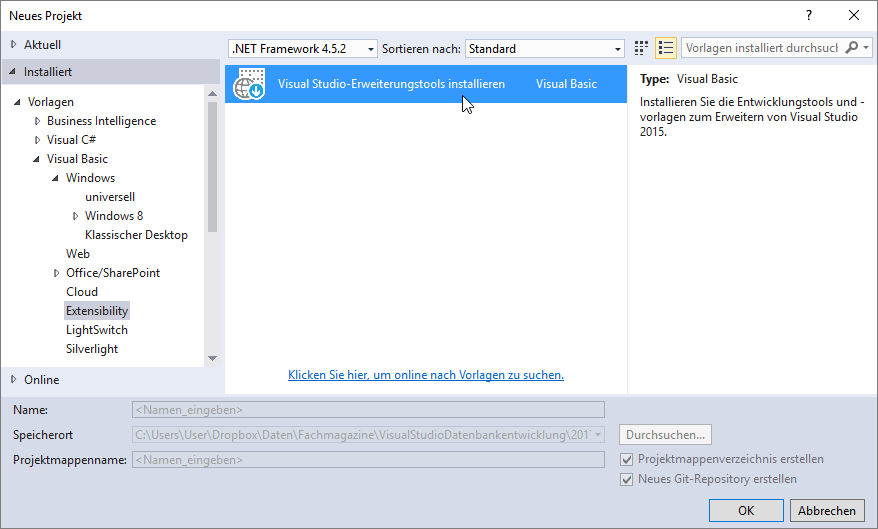Expand the Aktuell section
The image size is (878, 529).
13,45
